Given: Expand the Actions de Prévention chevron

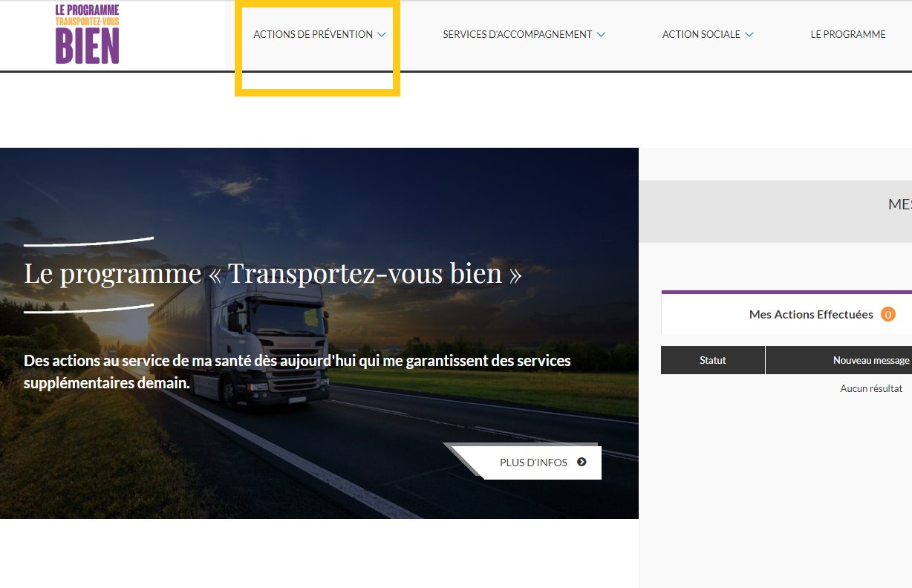Looking at the screenshot, I should (382, 34).
